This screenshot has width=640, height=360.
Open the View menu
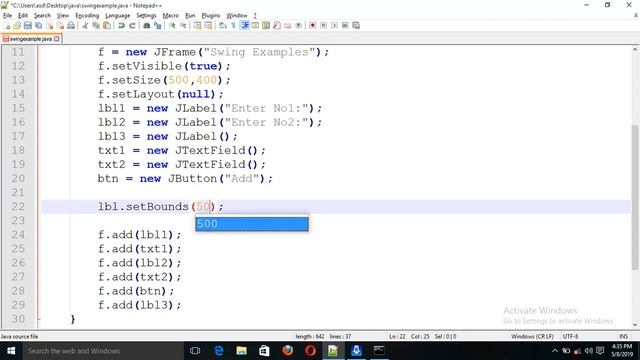pyautogui.click(x=62, y=16)
